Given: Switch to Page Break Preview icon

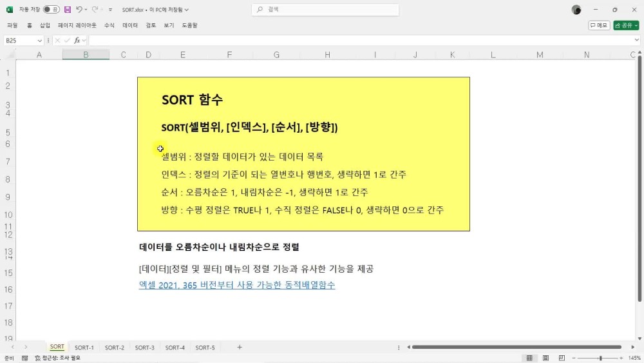Looking at the screenshot, I should click(x=560, y=358).
